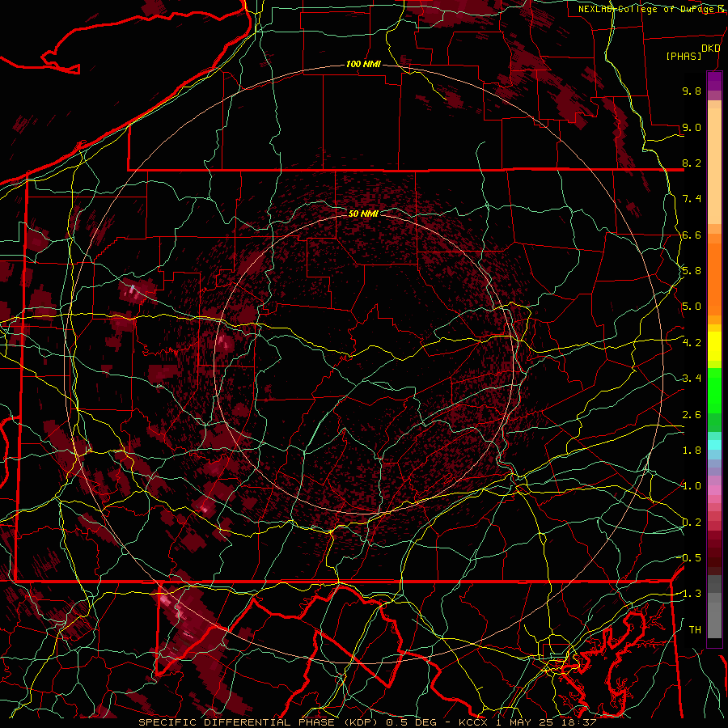Click the 4.2 value on the color scale
The height and width of the screenshot is (728, 728).
click(692, 343)
